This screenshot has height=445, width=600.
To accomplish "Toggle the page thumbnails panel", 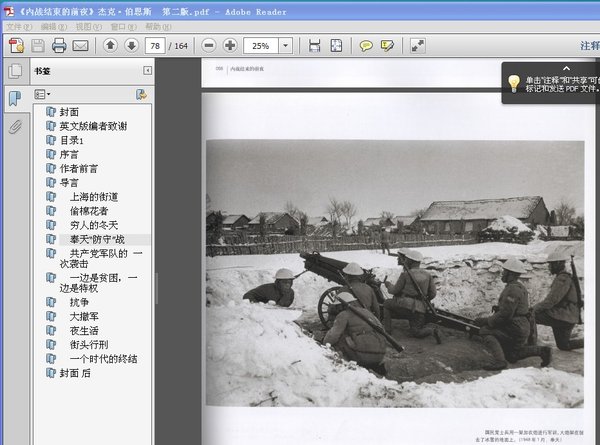I will tap(15, 71).
